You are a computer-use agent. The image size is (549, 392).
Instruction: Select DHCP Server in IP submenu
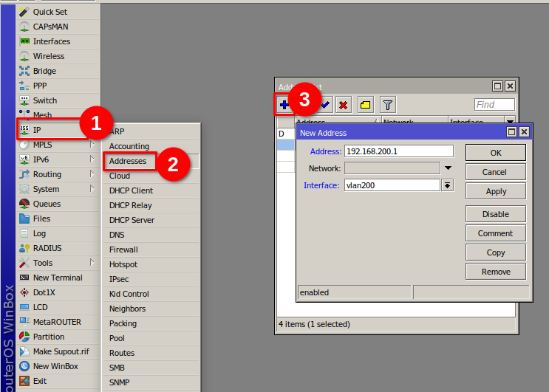[x=132, y=220]
